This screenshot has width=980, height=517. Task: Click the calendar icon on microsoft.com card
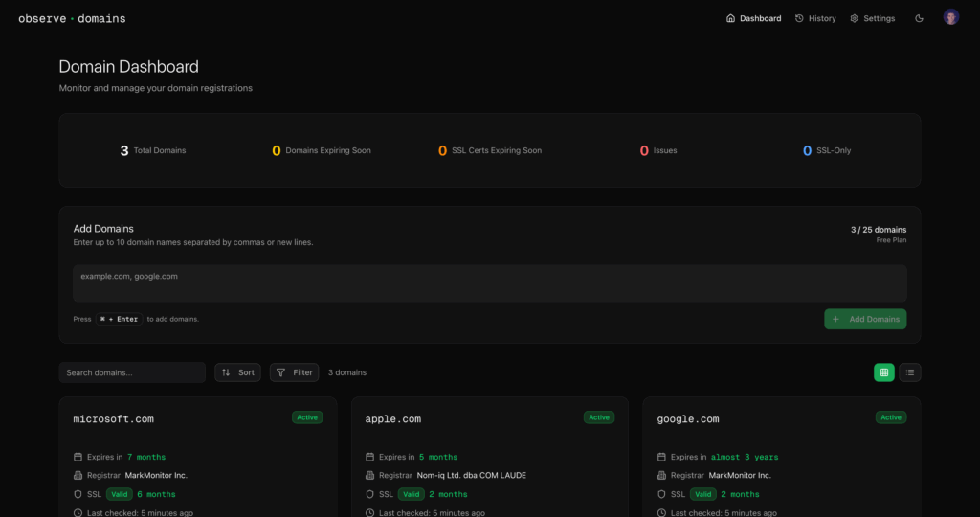(78, 457)
